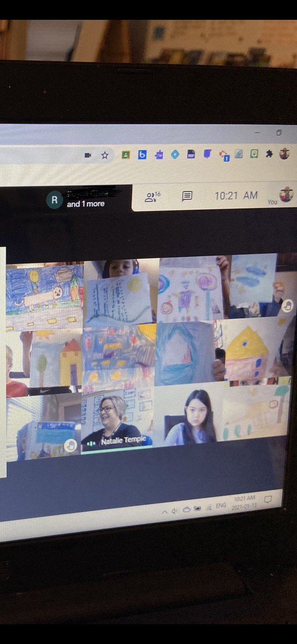The width and height of the screenshot is (297, 644).
Task: Select tile with yellow-roofed pink house drawing
Action: pyautogui.click(x=259, y=349)
